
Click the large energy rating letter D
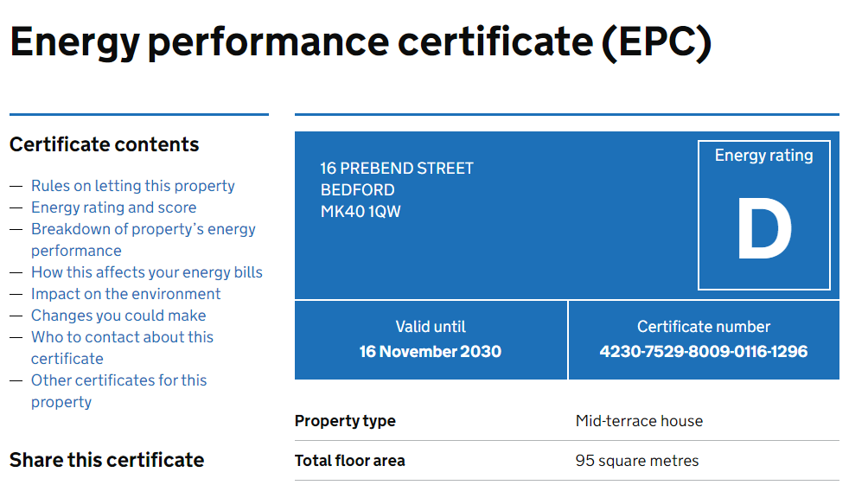click(764, 231)
